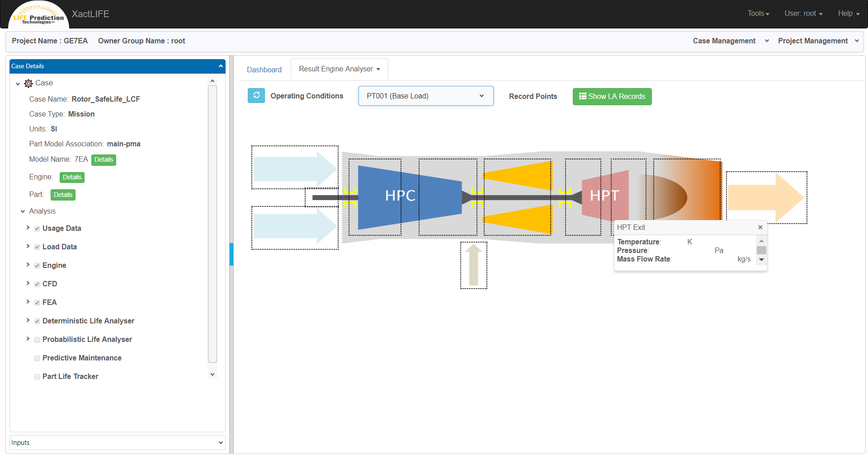Click the lower inlet air arrow
This screenshot has width=868, height=458.
tap(295, 227)
